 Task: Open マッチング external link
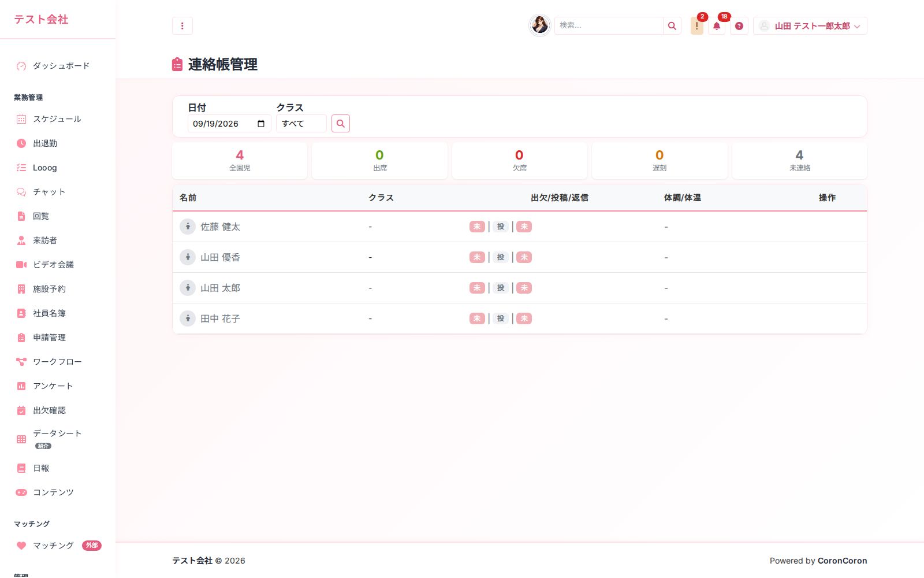pyautogui.click(x=58, y=546)
